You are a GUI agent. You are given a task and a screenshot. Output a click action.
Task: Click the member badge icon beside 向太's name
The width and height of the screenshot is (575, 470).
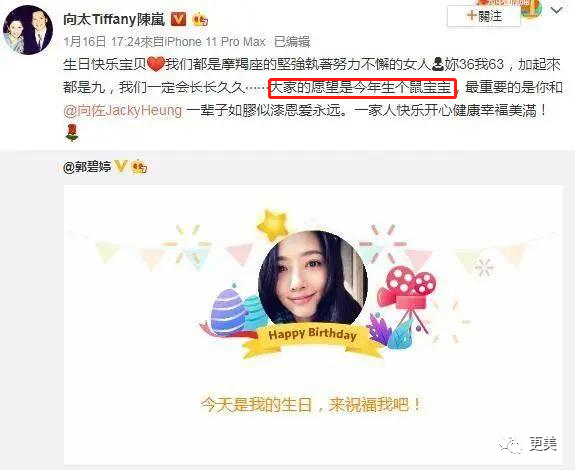click(200, 19)
